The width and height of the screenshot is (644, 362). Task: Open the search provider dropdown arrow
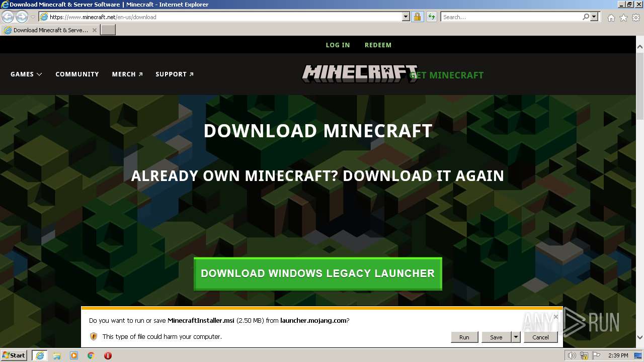pos(594,17)
